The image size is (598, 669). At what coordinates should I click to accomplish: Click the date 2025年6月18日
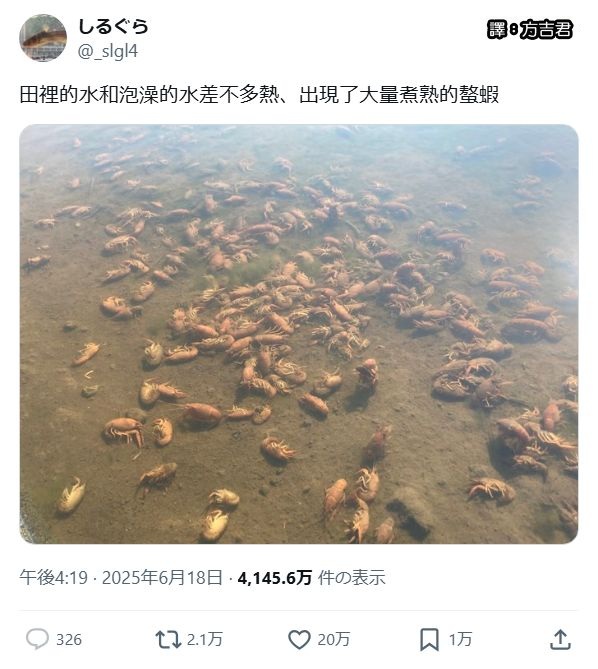(163, 578)
